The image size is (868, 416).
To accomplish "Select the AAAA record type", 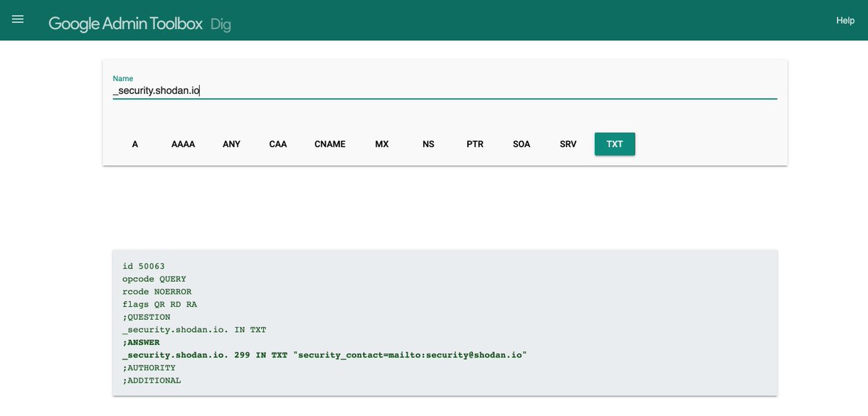I will click(183, 144).
